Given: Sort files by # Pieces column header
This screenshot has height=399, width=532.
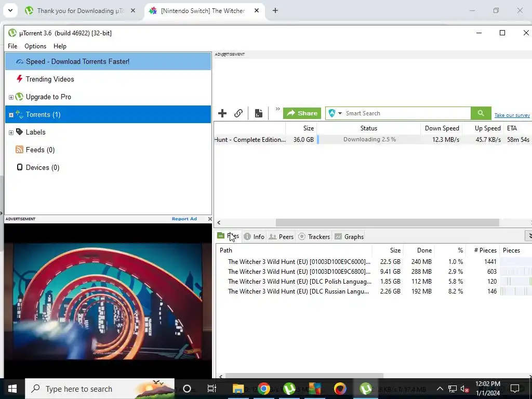Looking at the screenshot, I should tap(485, 250).
